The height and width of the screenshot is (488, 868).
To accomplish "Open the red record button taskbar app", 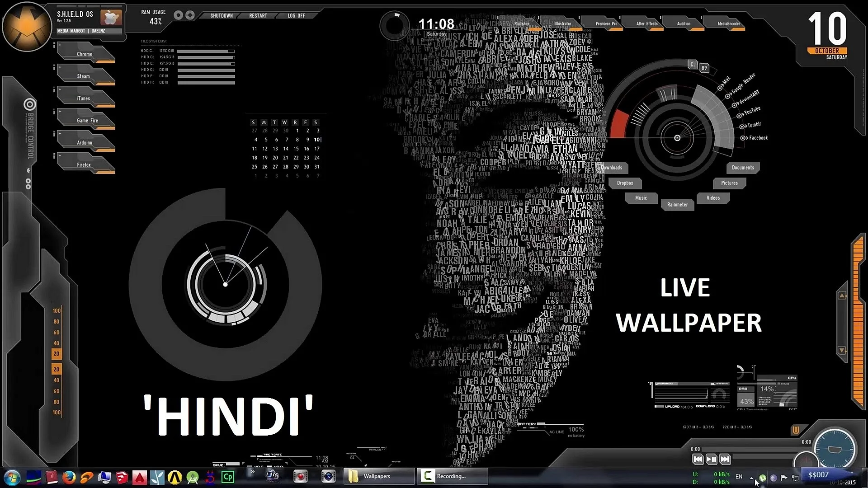I will coord(300,476).
